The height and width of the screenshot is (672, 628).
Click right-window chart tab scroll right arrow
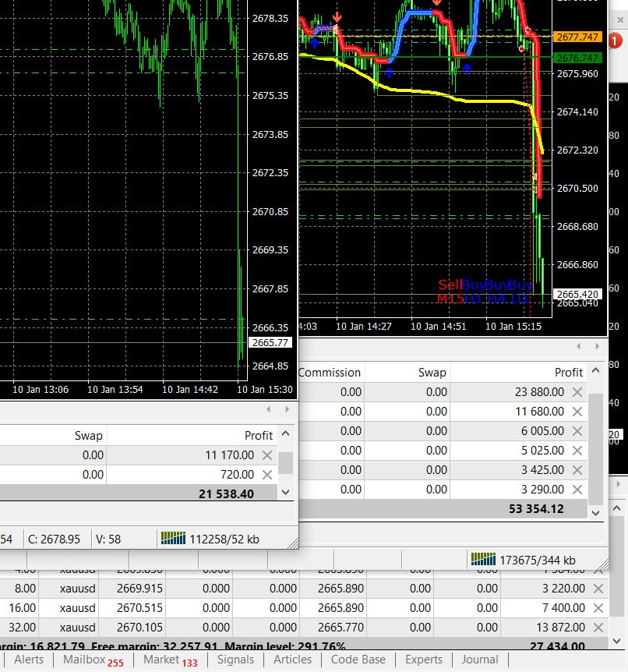click(x=597, y=346)
